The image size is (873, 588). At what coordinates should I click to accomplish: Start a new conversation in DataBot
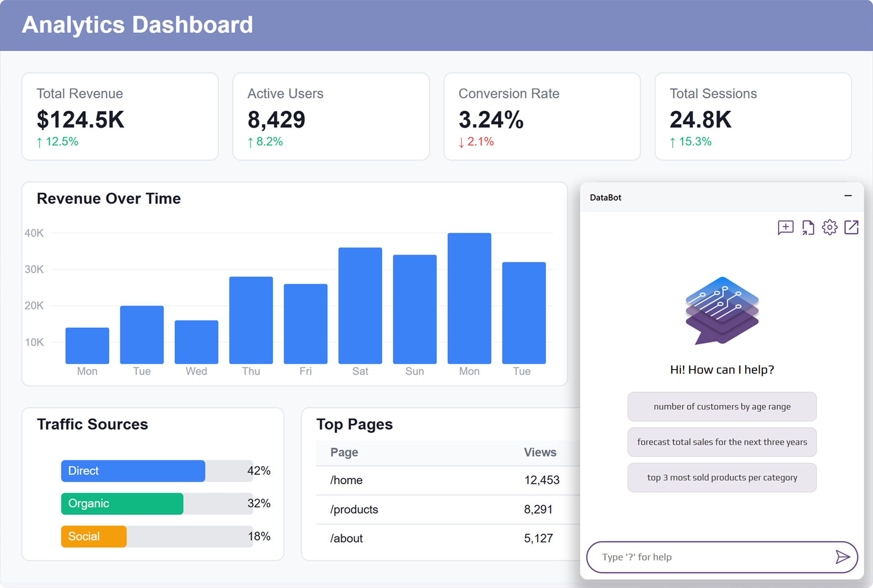[x=786, y=227]
